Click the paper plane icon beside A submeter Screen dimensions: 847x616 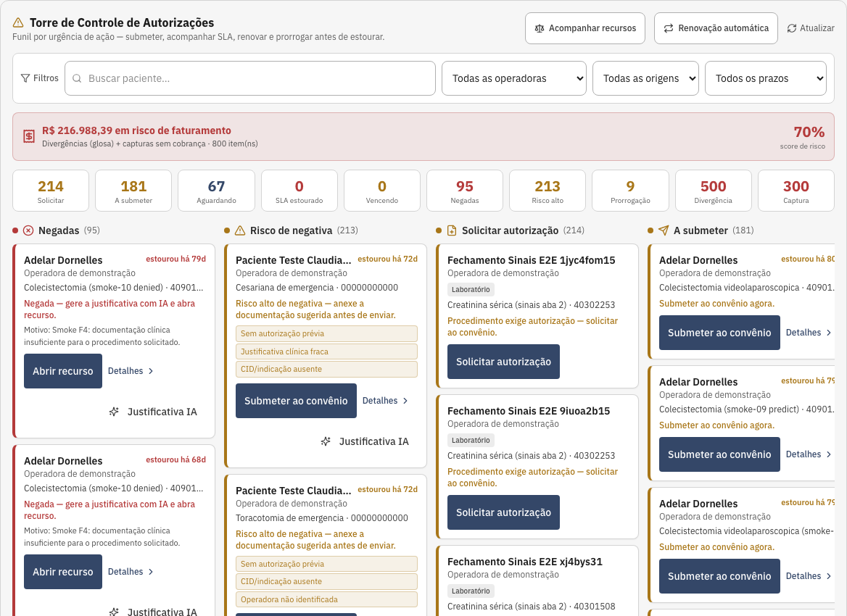(x=664, y=230)
